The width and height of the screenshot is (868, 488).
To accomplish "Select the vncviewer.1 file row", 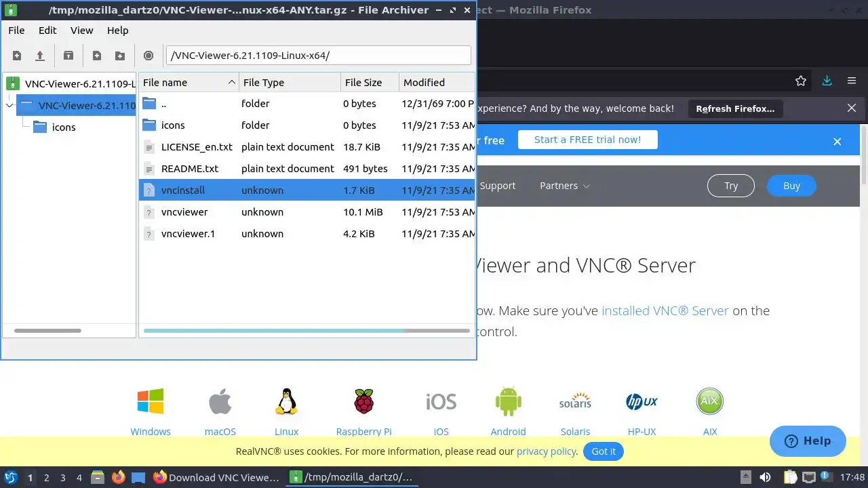I will [307, 234].
